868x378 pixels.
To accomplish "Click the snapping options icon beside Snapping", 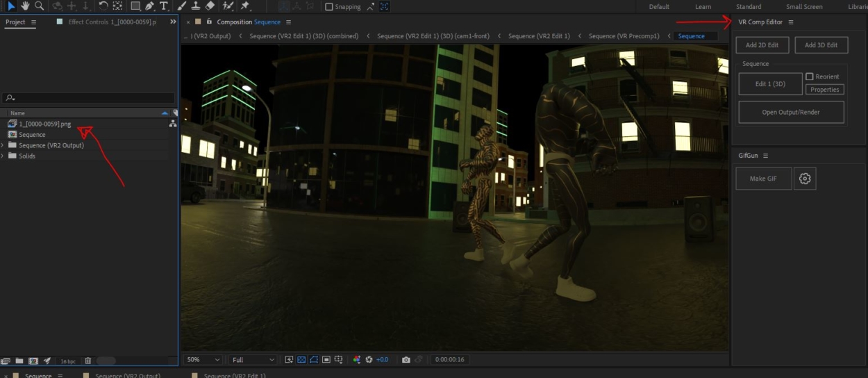I will [x=371, y=6].
